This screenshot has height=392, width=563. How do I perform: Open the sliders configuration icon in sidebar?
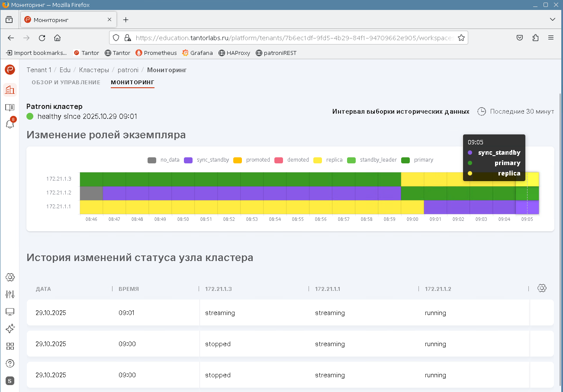click(10, 294)
